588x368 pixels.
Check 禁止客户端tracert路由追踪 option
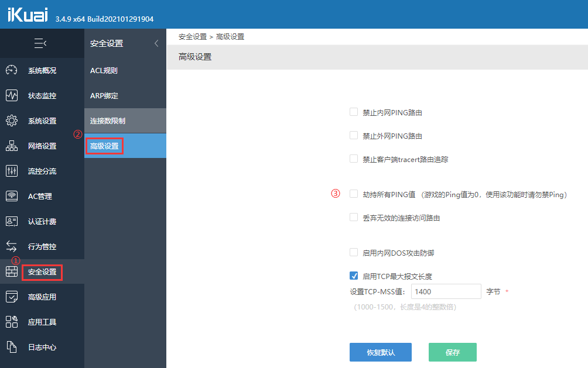pos(354,159)
